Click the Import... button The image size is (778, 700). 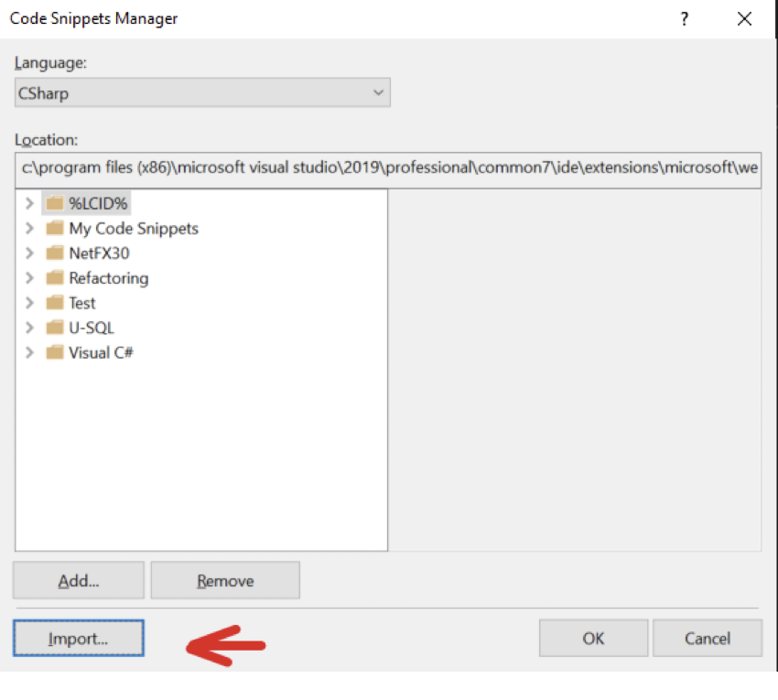coord(79,638)
